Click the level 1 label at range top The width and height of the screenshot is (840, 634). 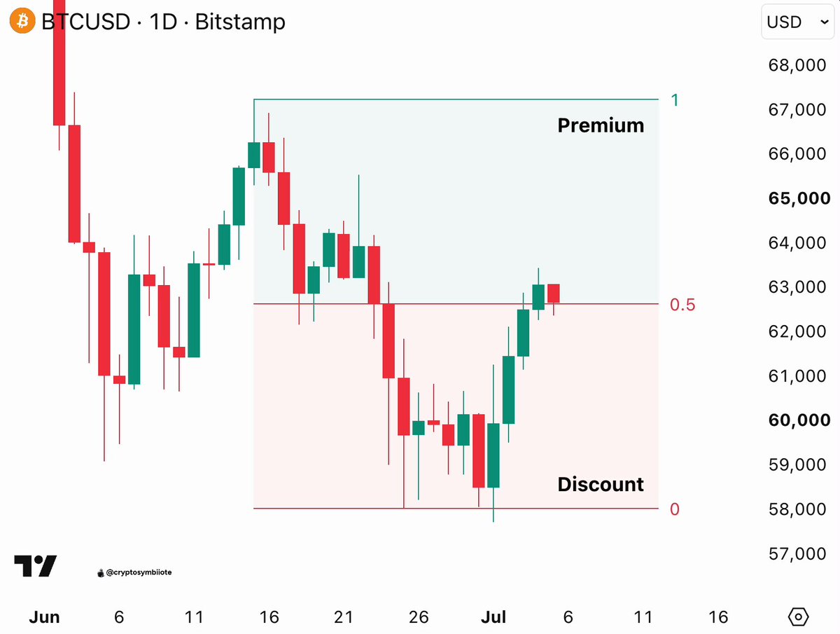pyautogui.click(x=674, y=100)
